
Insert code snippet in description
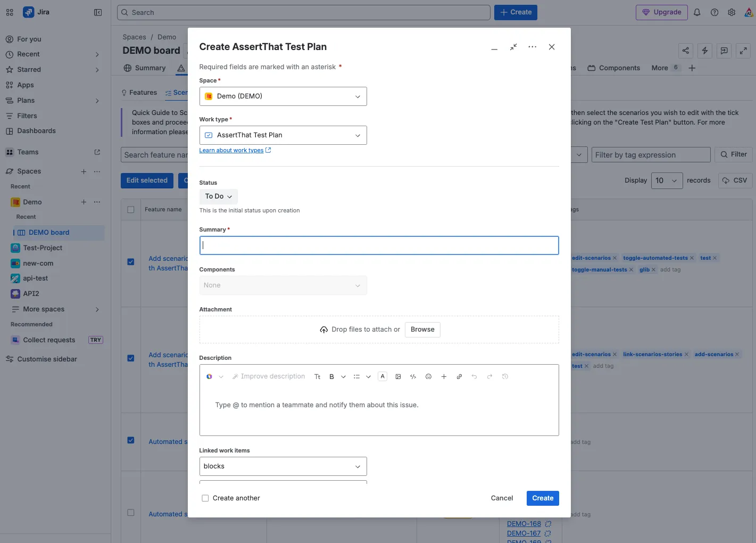pyautogui.click(x=413, y=376)
